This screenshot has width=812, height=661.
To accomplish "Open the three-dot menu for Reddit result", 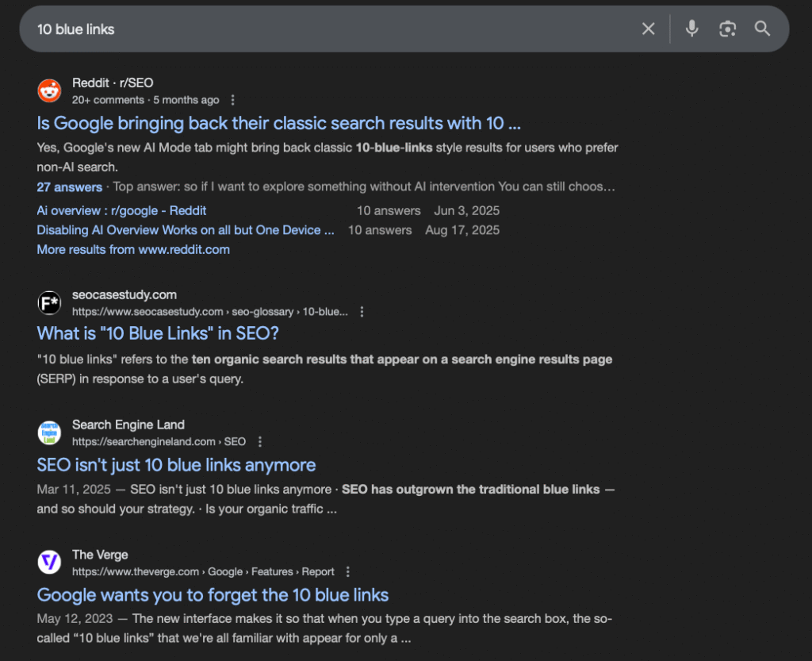I will [x=232, y=100].
